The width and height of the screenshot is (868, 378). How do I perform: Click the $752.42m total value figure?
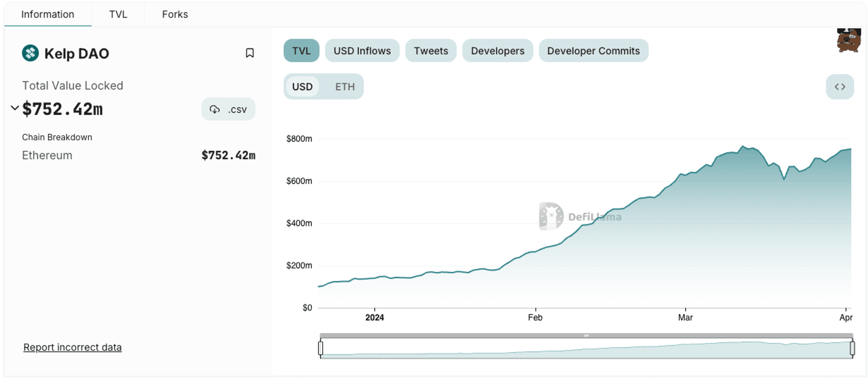[x=62, y=109]
